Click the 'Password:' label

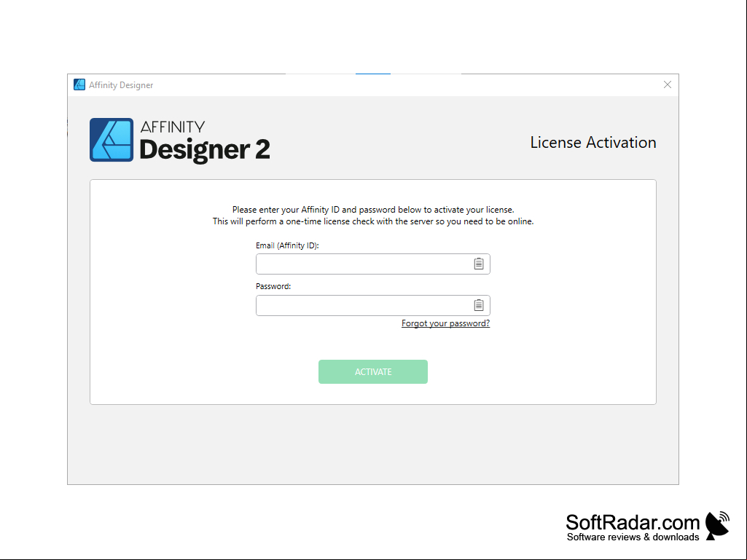tap(273, 286)
